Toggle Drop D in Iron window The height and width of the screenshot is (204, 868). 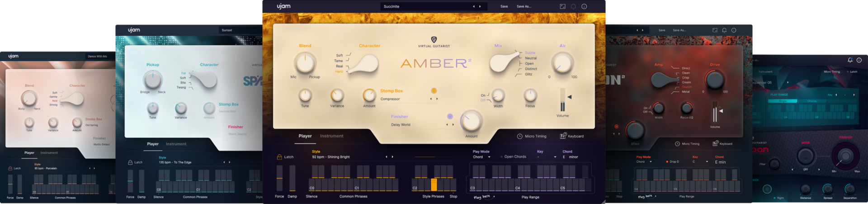672,161
